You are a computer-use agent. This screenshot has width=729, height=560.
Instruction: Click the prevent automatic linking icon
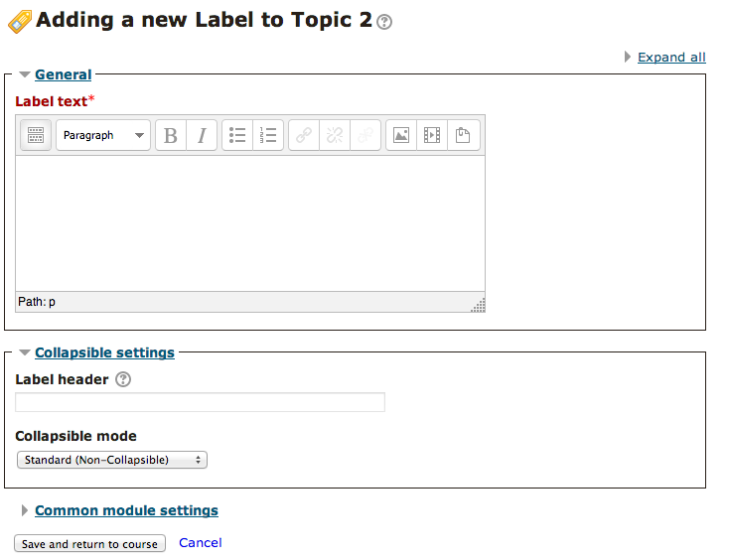pyautogui.click(x=364, y=135)
